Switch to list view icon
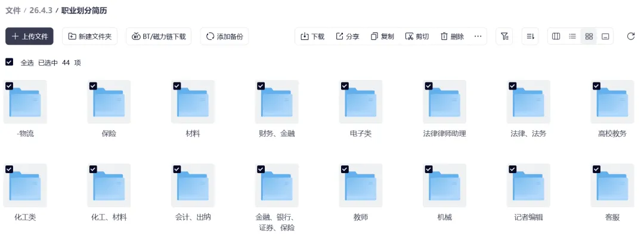The height and width of the screenshot is (240, 644). 572,36
